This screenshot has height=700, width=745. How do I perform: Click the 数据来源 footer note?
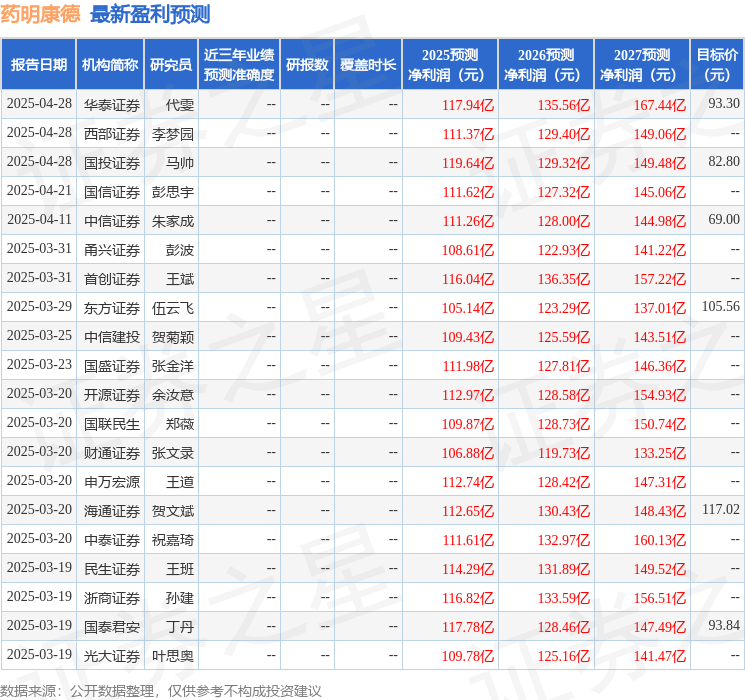click(x=161, y=690)
